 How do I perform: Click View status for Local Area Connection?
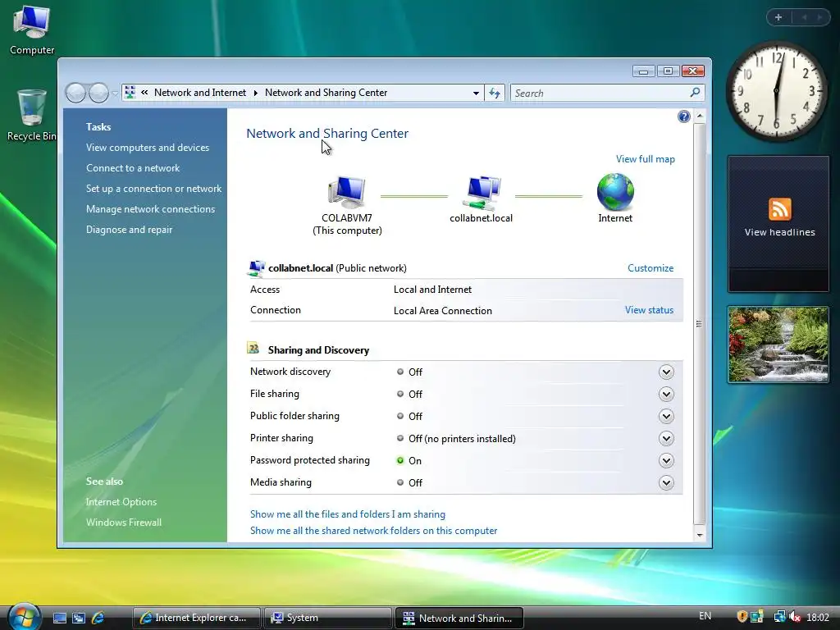649,309
